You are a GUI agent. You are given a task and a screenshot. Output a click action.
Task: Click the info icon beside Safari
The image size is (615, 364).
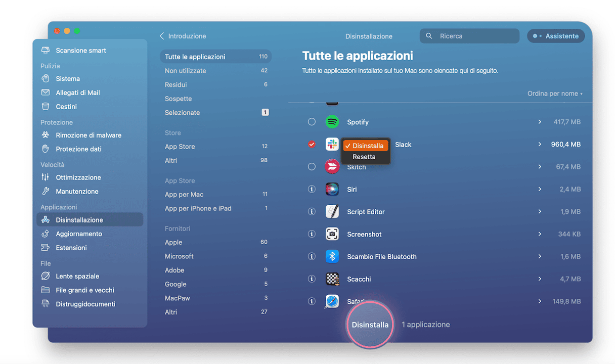[312, 301]
